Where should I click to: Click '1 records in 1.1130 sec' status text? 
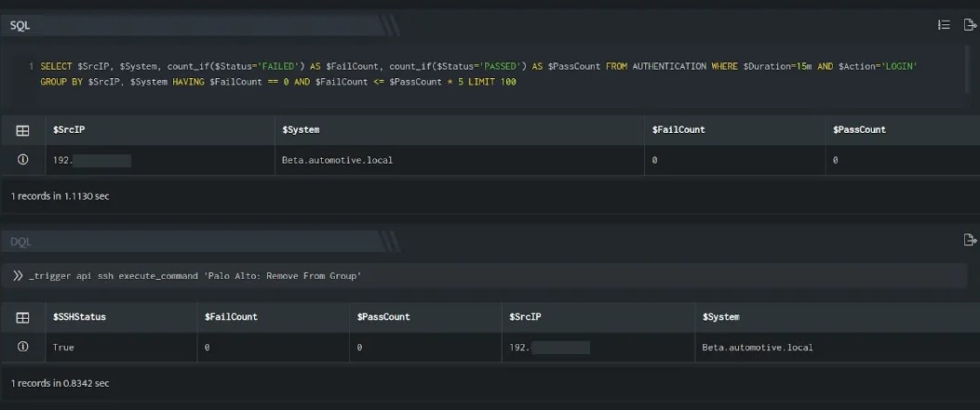[x=60, y=196]
